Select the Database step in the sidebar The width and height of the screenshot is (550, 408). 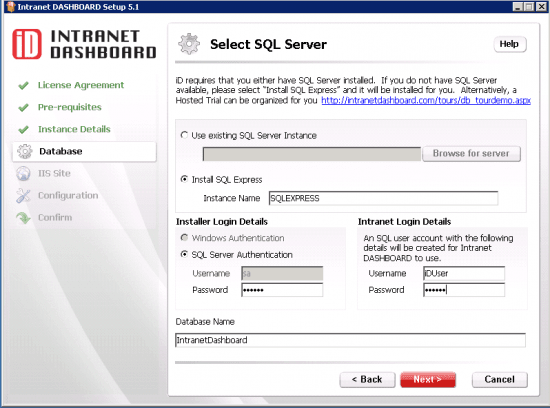pos(84,152)
